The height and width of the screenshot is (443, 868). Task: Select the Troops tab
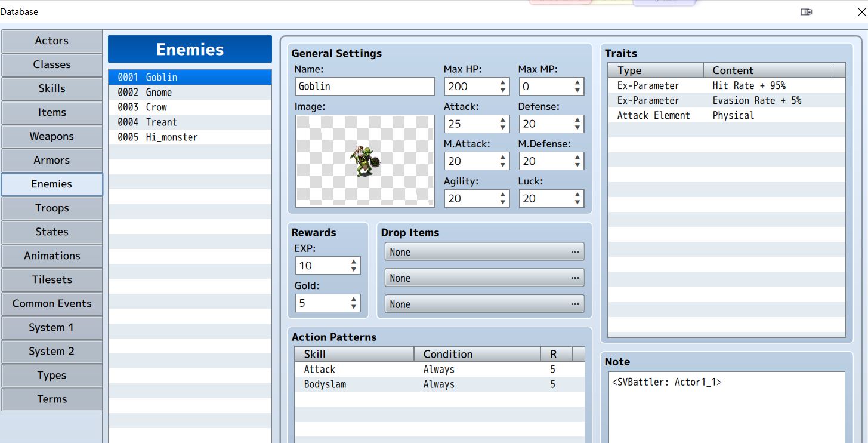52,208
